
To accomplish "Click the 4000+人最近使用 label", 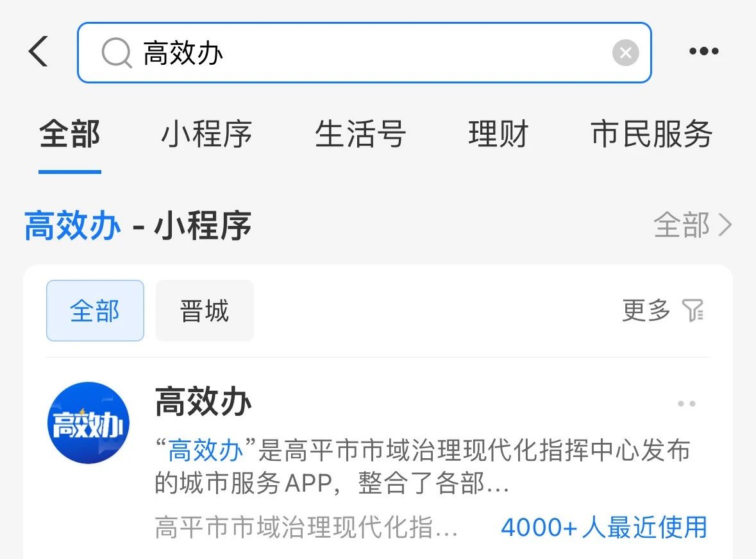I will click(604, 527).
